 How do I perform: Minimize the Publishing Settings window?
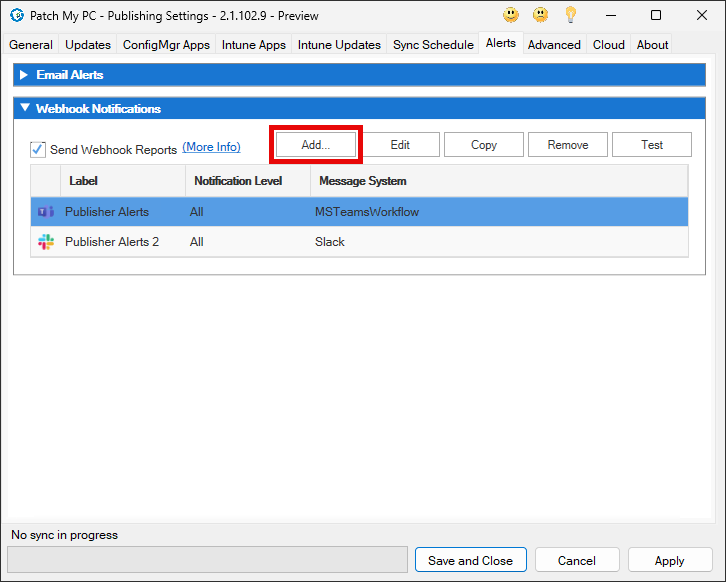[x=611, y=15]
